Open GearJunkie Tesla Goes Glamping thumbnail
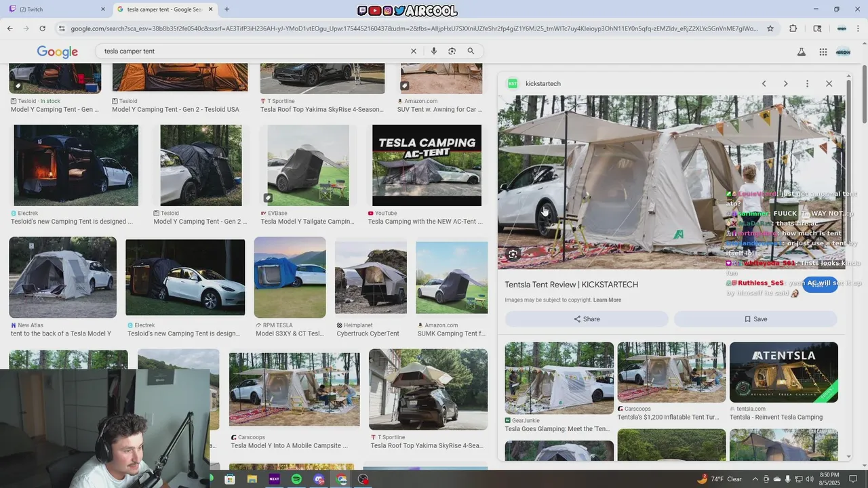 click(x=559, y=378)
